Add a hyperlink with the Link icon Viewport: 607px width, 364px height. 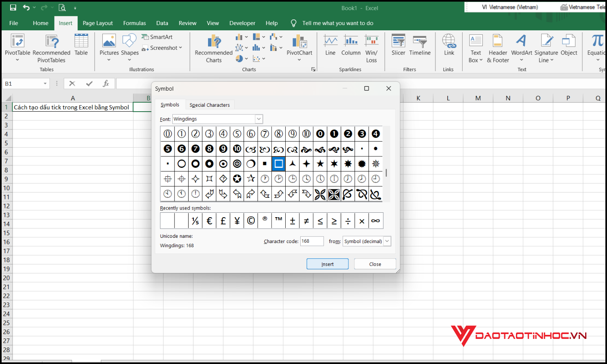point(449,45)
